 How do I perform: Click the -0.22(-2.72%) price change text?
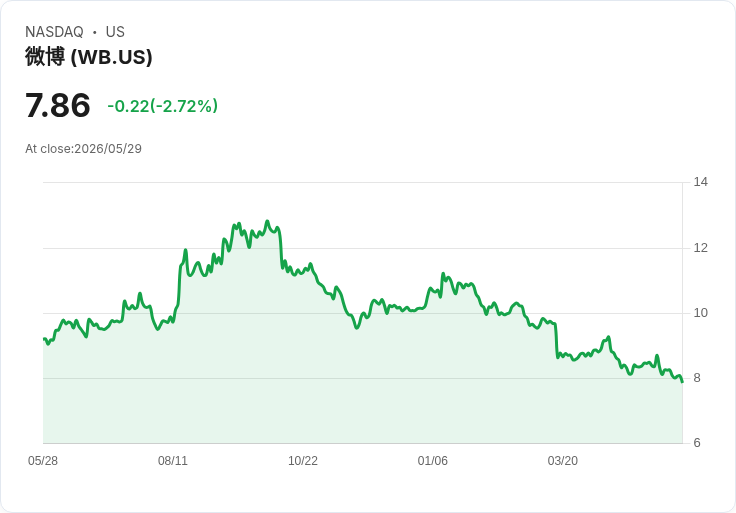[162, 106]
